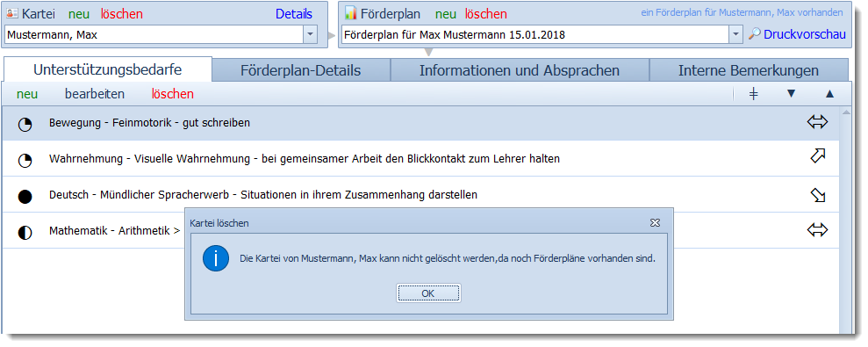Click the green neu link beside Kartei
The width and height of the screenshot is (868, 347).
(79, 14)
